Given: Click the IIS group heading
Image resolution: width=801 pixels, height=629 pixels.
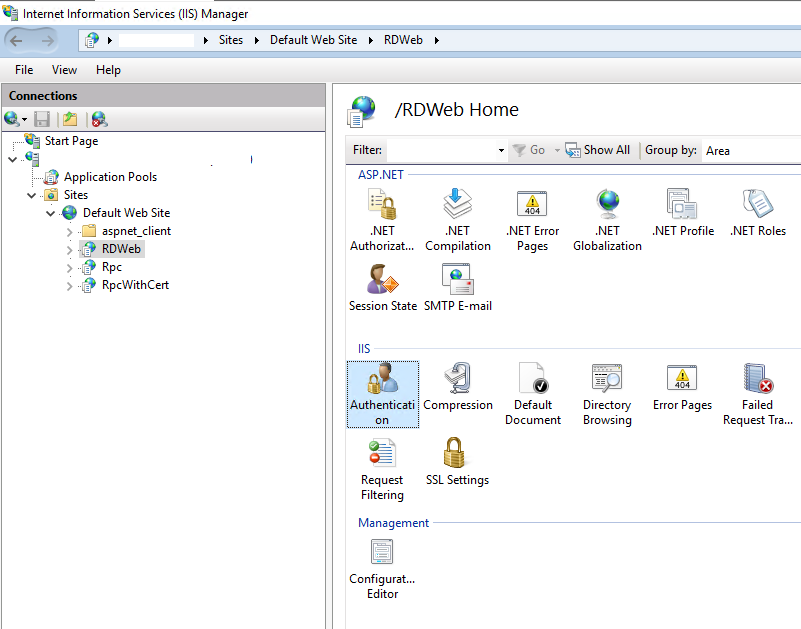Looking at the screenshot, I should pyautogui.click(x=364, y=348).
